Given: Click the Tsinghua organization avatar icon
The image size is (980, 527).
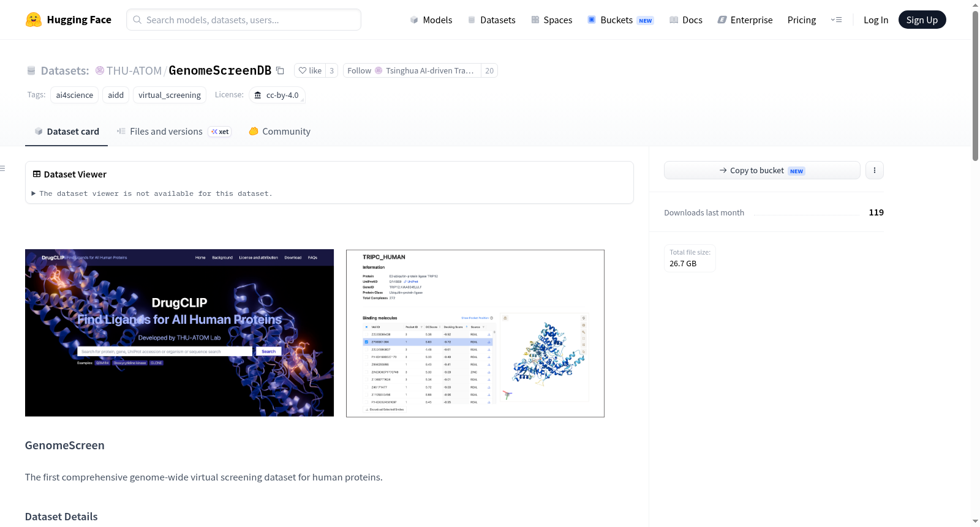Looking at the screenshot, I should click(379, 70).
